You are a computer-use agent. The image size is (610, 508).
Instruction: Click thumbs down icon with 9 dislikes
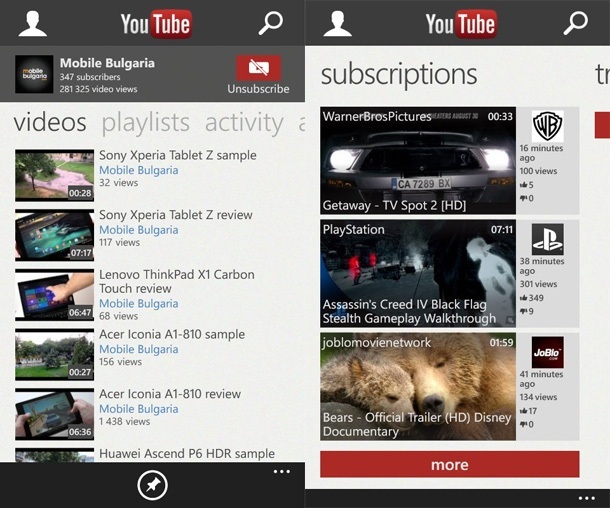tap(523, 311)
